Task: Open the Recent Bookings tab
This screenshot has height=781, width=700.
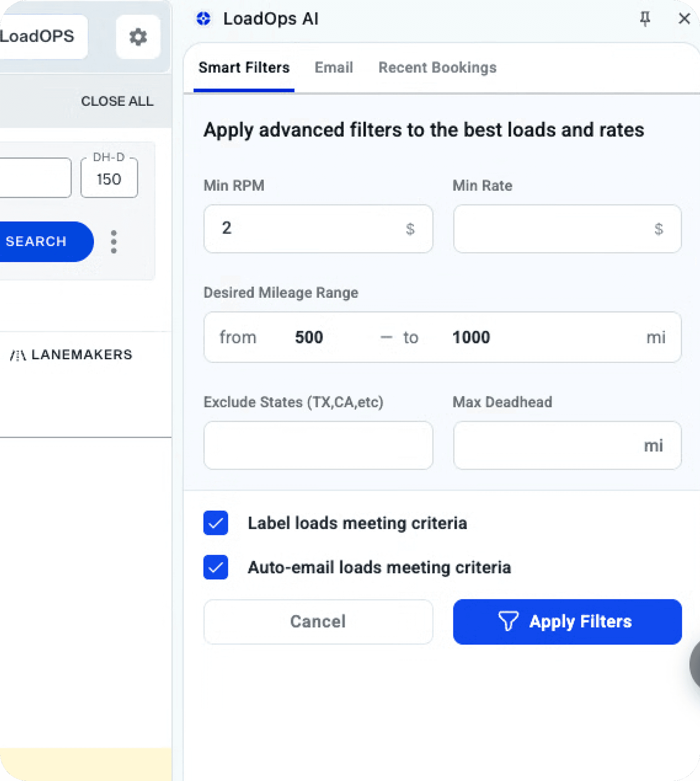Action: (437, 67)
